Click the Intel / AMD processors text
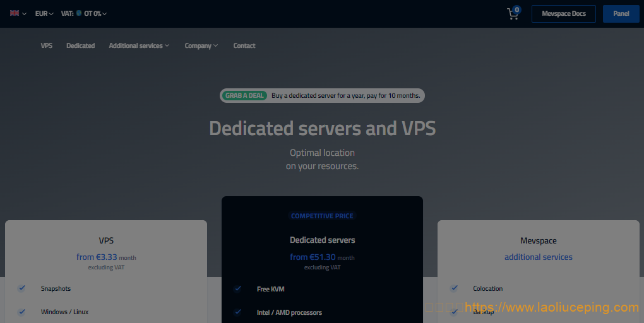644x323 pixels. pyautogui.click(x=289, y=312)
